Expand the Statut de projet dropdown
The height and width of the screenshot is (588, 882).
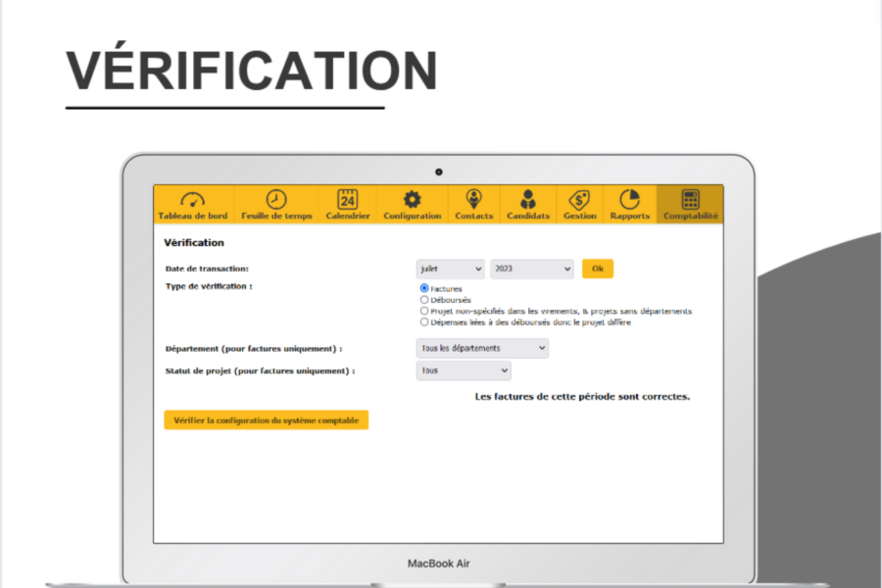click(x=464, y=371)
